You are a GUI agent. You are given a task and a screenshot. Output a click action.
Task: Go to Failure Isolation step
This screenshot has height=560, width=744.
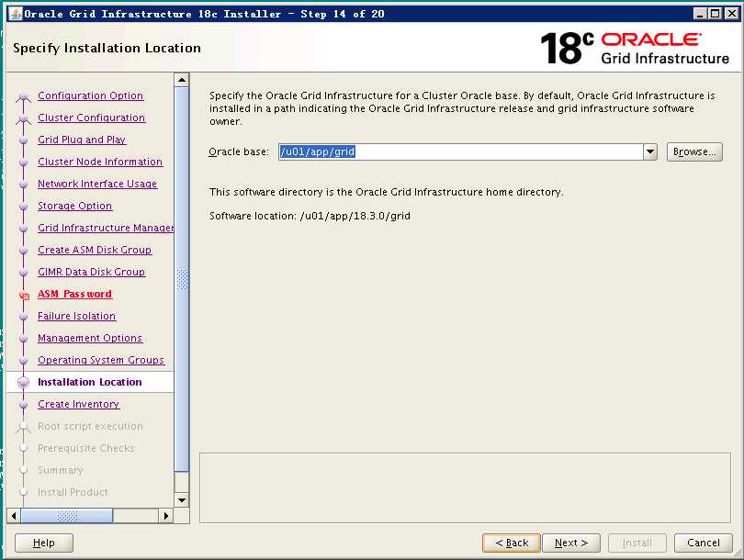(76, 316)
